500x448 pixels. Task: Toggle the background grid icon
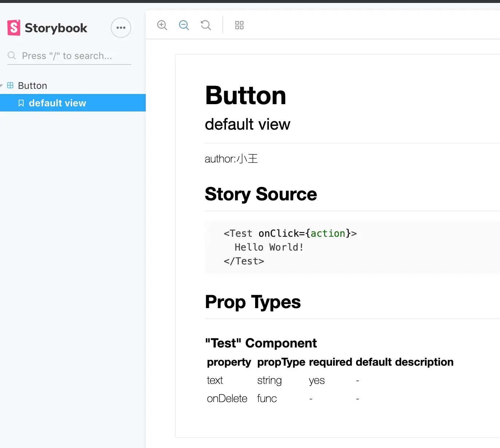coord(239,25)
